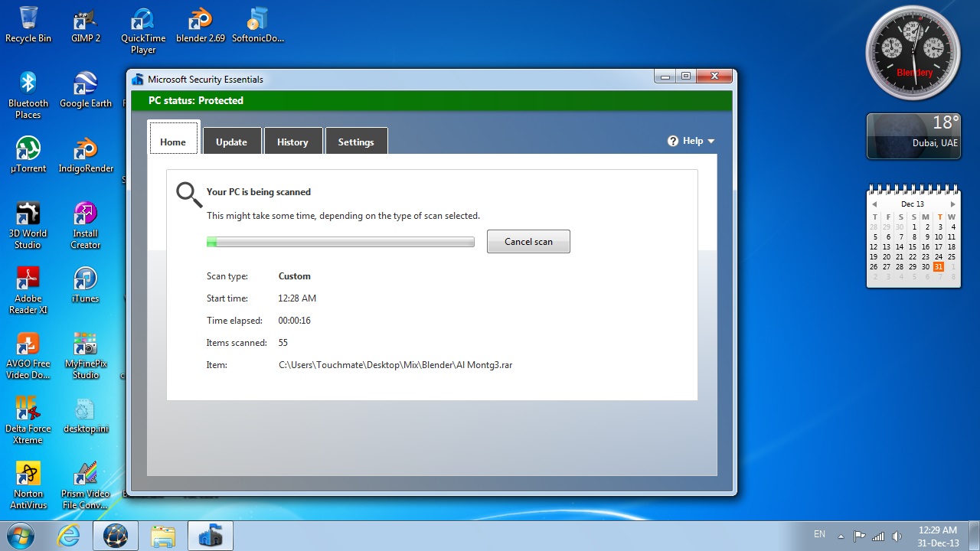Screen dimensions: 980x551
Task: Select IndigoRender desktop icon
Action: point(86,155)
